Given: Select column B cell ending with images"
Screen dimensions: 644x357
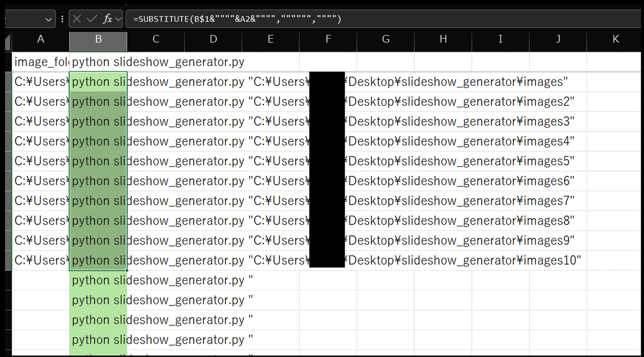Looking at the screenshot, I should point(98,82).
